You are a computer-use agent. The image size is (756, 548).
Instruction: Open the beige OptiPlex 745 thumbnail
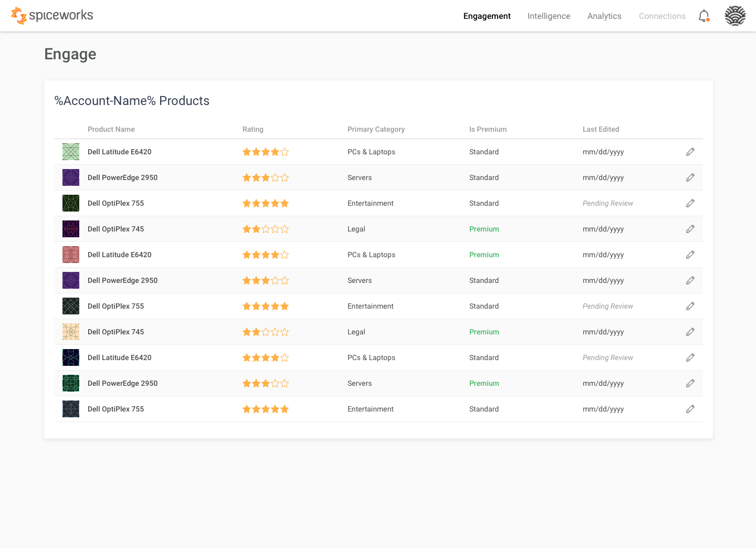71,332
